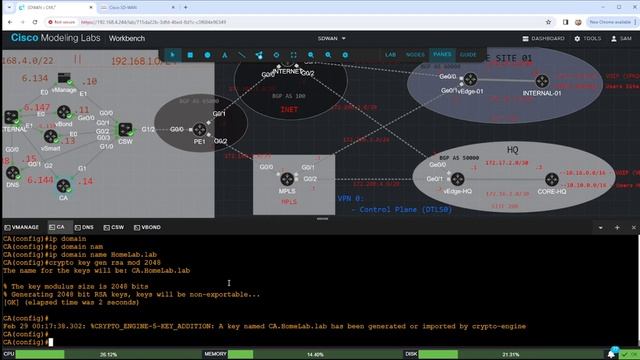Image resolution: width=640 pixels, height=360 pixels.
Task: Select the DNS node
Action: (x=13, y=173)
